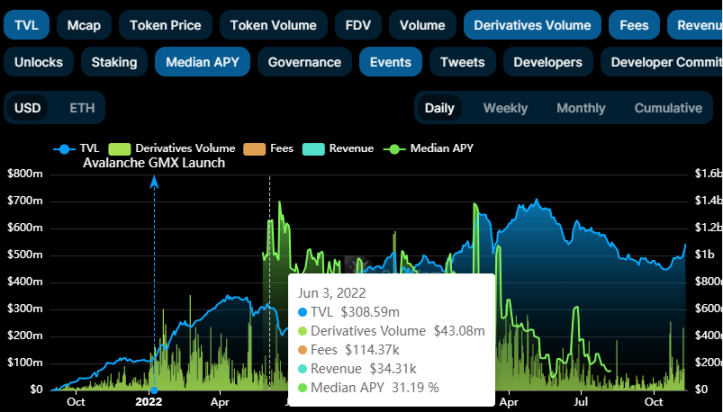Enable the Token Volume metric chip
723x412 pixels.
pos(273,25)
